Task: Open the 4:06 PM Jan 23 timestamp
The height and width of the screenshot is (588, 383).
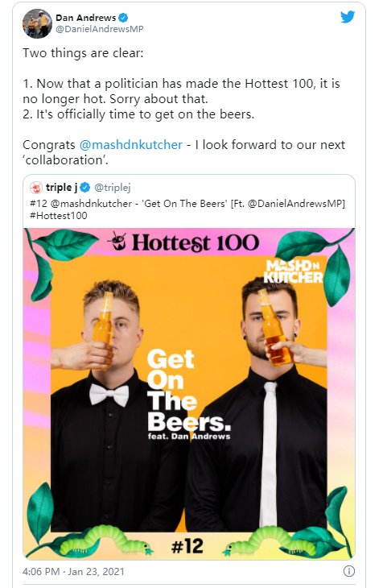Action: pos(73,572)
